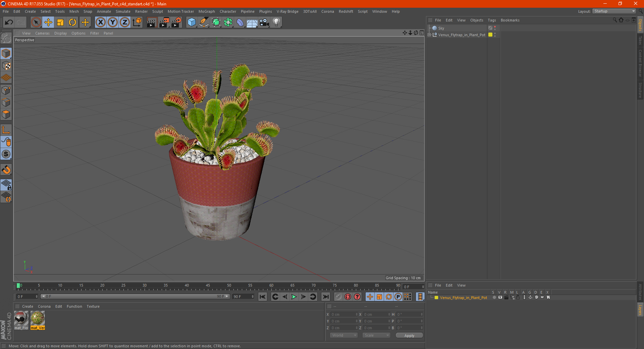Image resolution: width=644 pixels, height=349 pixels.
Task: Switch to Content Browser side tab
Action: coord(640,63)
